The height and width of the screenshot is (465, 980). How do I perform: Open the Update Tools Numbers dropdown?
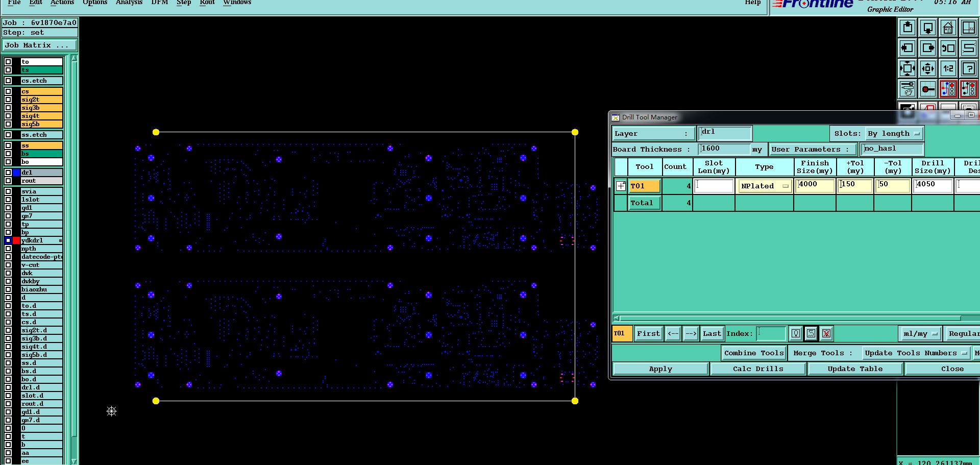pyautogui.click(x=916, y=353)
